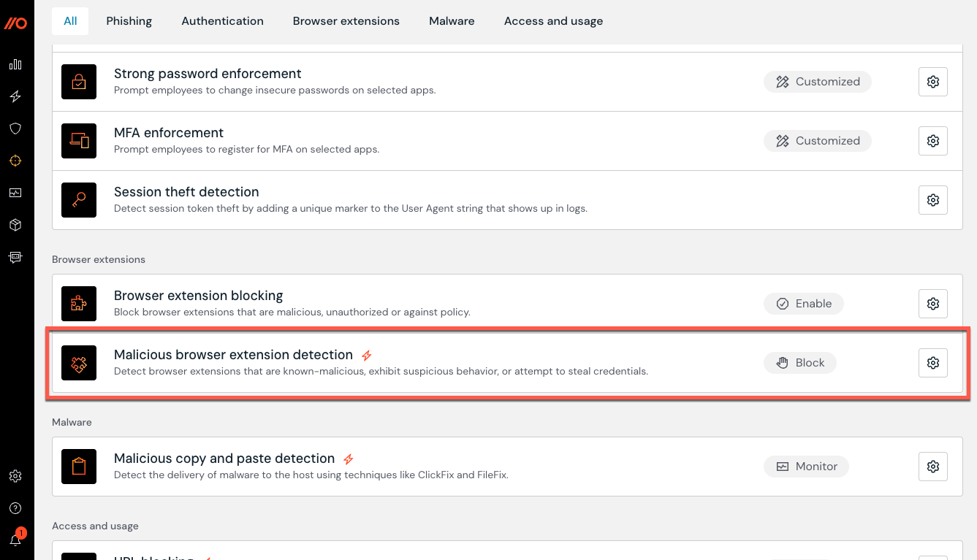Toggle Enable for Browser extension blocking

[804, 303]
